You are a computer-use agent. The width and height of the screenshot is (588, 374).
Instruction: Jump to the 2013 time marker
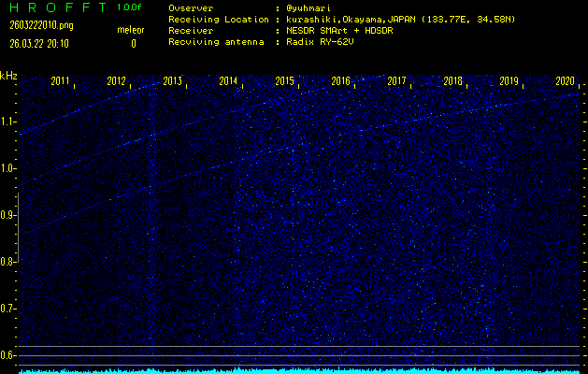(x=172, y=81)
